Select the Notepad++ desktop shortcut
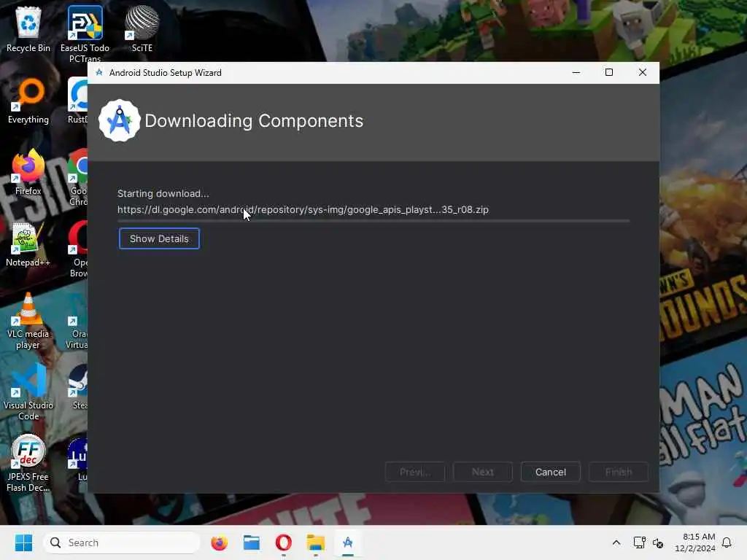 point(28,244)
